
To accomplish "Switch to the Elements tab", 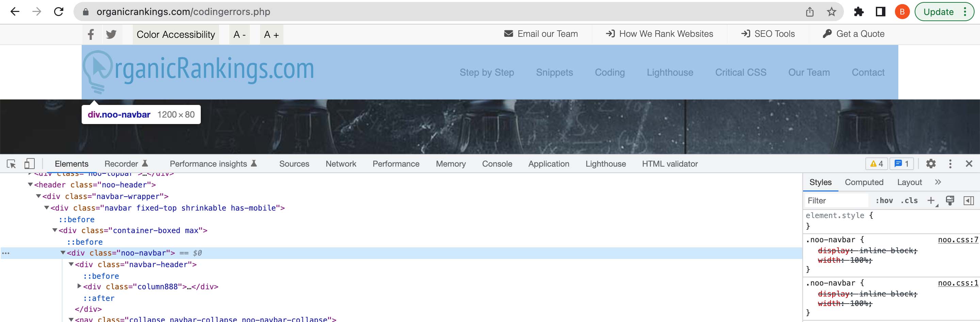I will click(x=71, y=164).
